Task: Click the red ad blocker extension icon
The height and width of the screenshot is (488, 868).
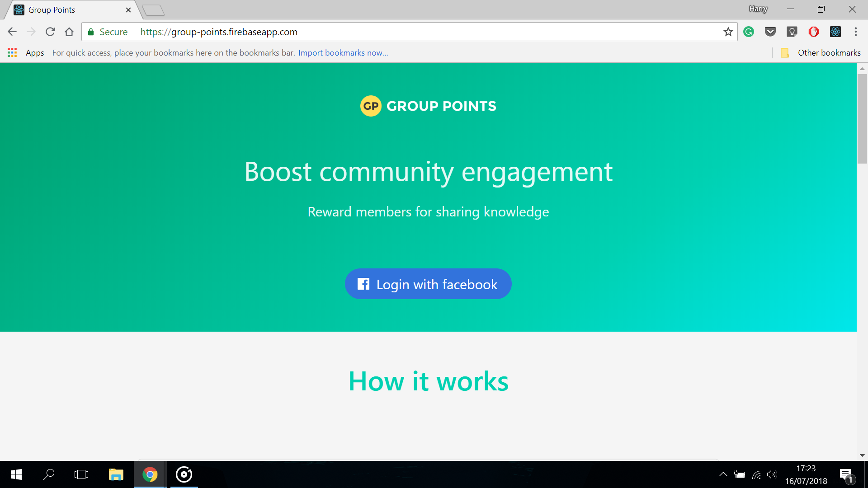Action: (814, 32)
